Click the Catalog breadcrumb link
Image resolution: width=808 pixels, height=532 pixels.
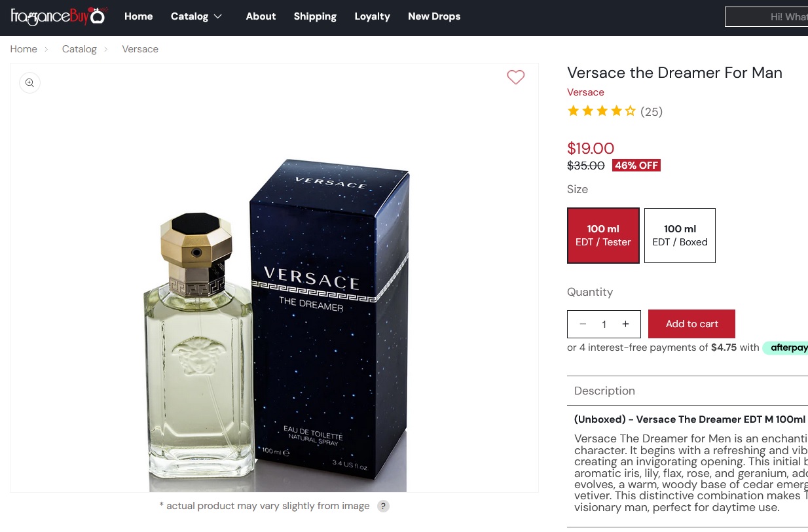point(79,49)
